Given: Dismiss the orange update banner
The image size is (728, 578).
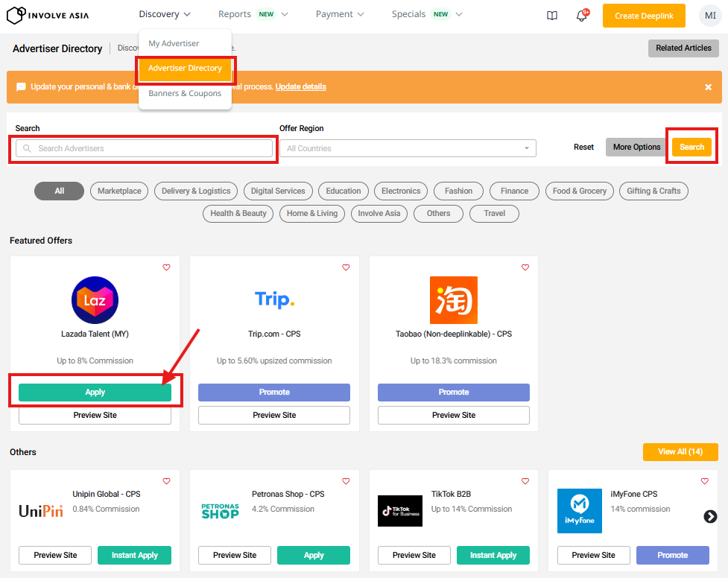Looking at the screenshot, I should 708,87.
